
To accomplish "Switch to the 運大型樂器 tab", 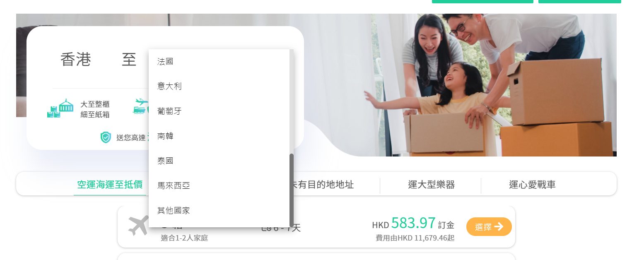I will (x=431, y=185).
